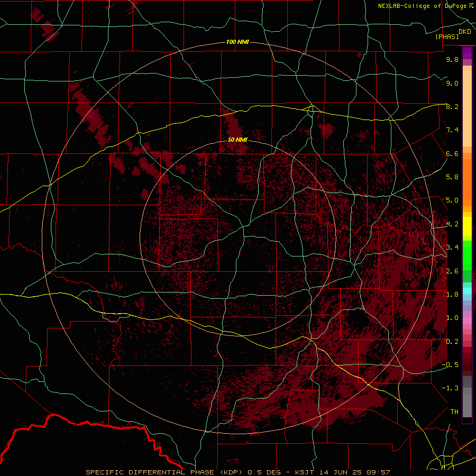Screen dimensions: 476x476
Task: Click the 6.6 value on the color scale
Action: tap(452, 153)
